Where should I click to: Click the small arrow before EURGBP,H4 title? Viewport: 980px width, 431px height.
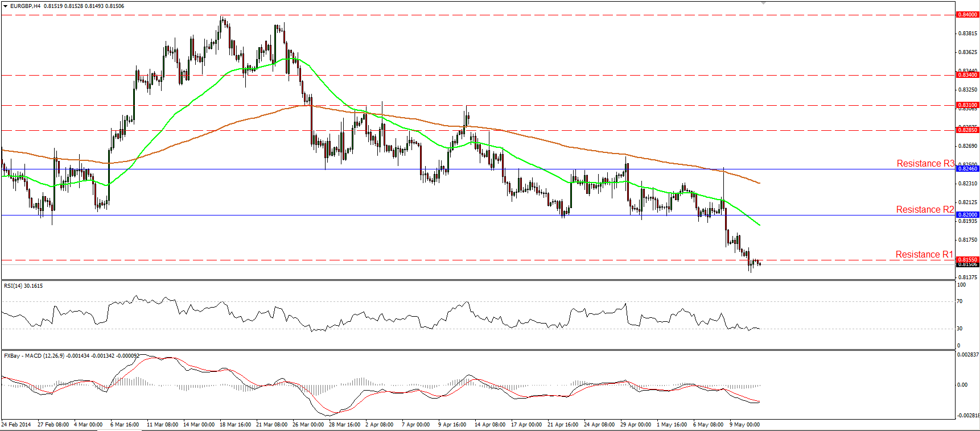point(5,6)
